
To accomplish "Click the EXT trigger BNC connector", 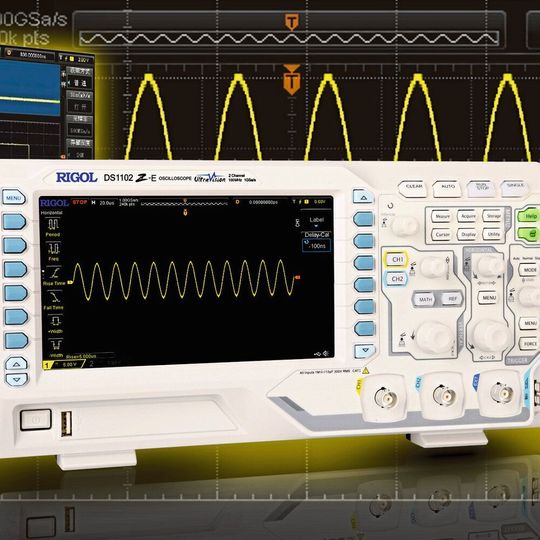I will pyautogui.click(x=501, y=393).
